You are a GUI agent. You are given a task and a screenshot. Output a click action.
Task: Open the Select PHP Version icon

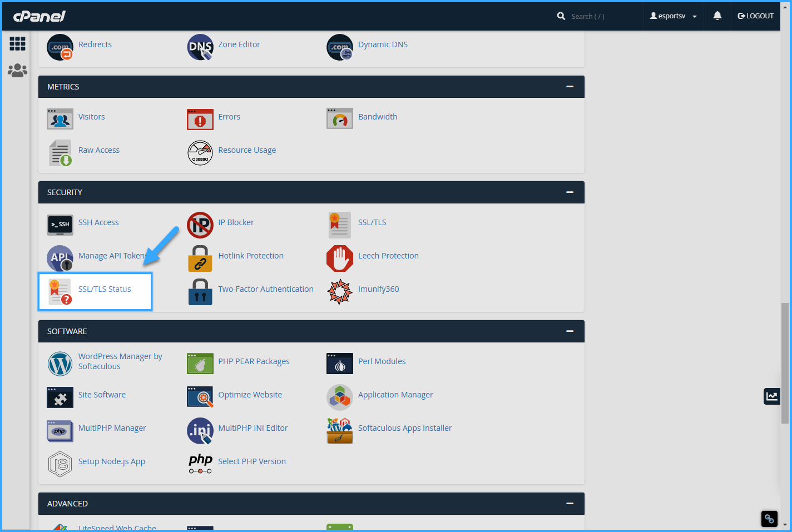click(x=200, y=464)
